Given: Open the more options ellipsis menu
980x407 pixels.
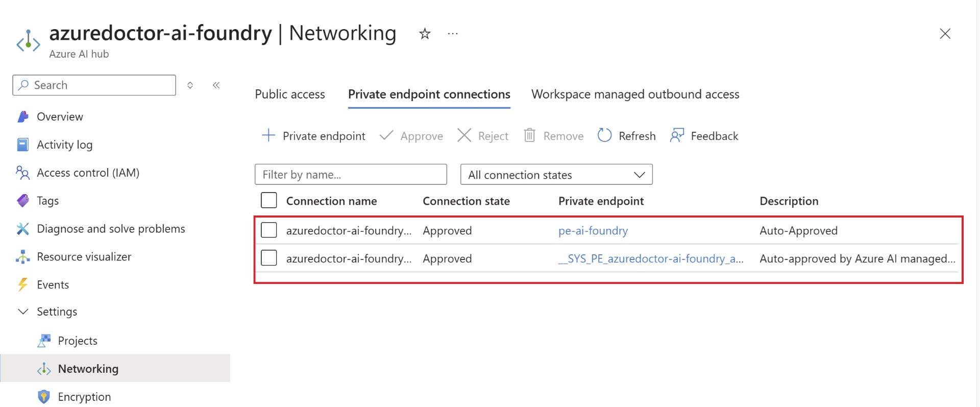Looking at the screenshot, I should [x=453, y=34].
